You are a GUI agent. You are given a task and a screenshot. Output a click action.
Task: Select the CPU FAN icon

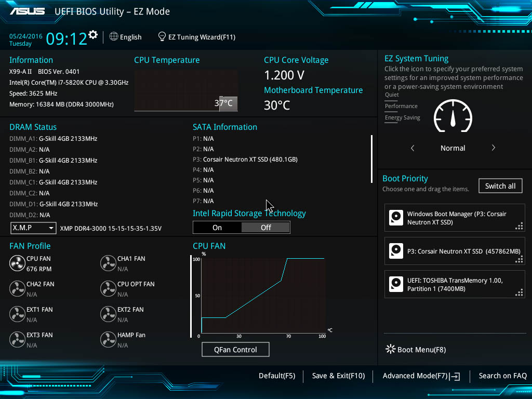click(17, 263)
